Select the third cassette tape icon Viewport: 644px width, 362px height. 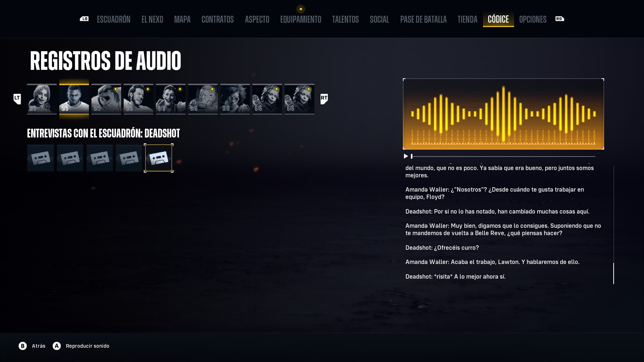[x=100, y=158]
